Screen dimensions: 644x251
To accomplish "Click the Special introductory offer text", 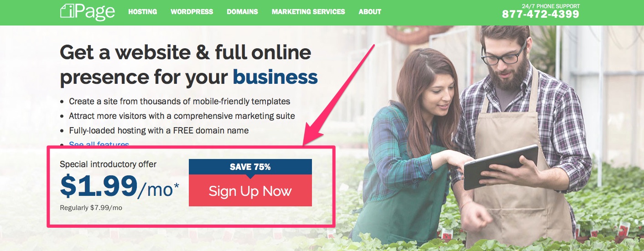I will (x=108, y=164).
